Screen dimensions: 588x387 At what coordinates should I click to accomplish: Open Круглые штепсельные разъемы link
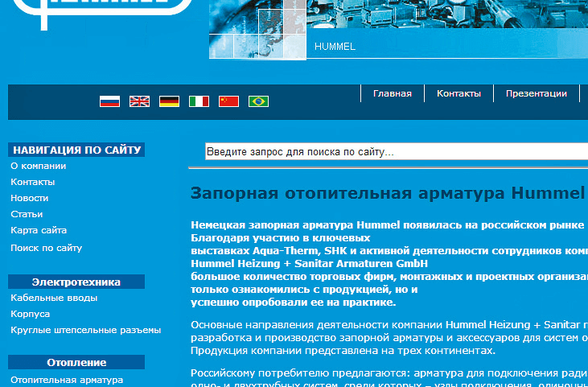tap(85, 330)
